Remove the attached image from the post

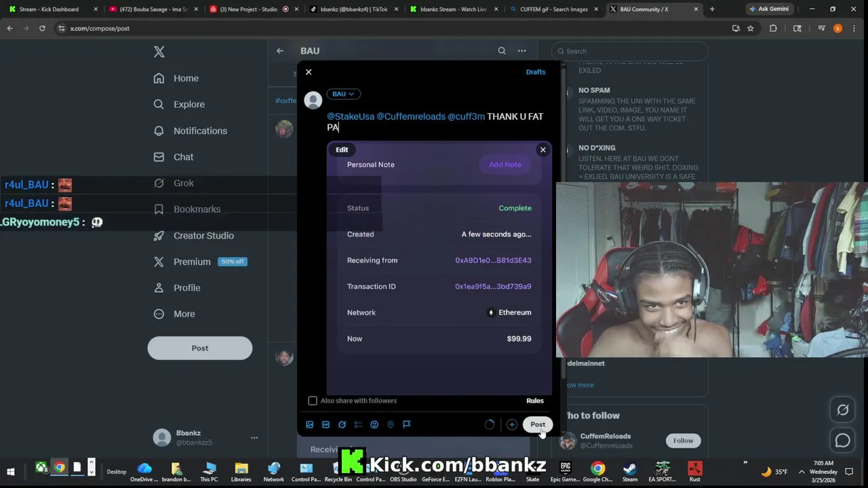(x=542, y=150)
